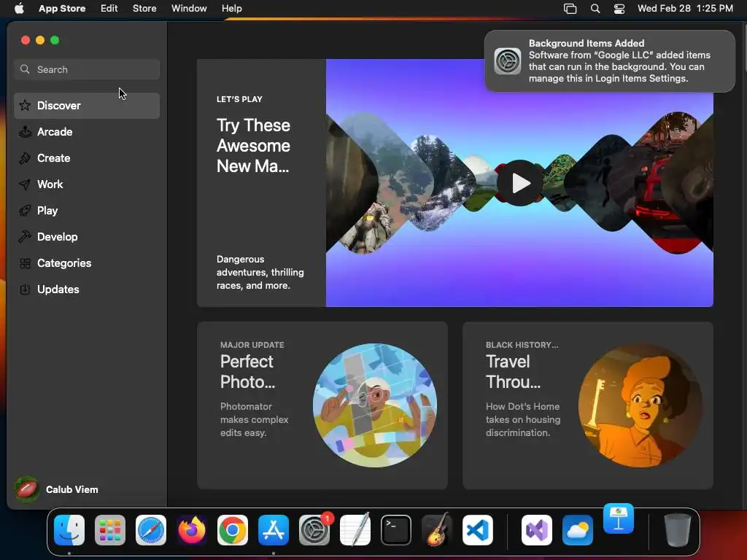Image resolution: width=747 pixels, height=560 pixels.
Task: Click the account avatar football icon
Action: coord(26,489)
